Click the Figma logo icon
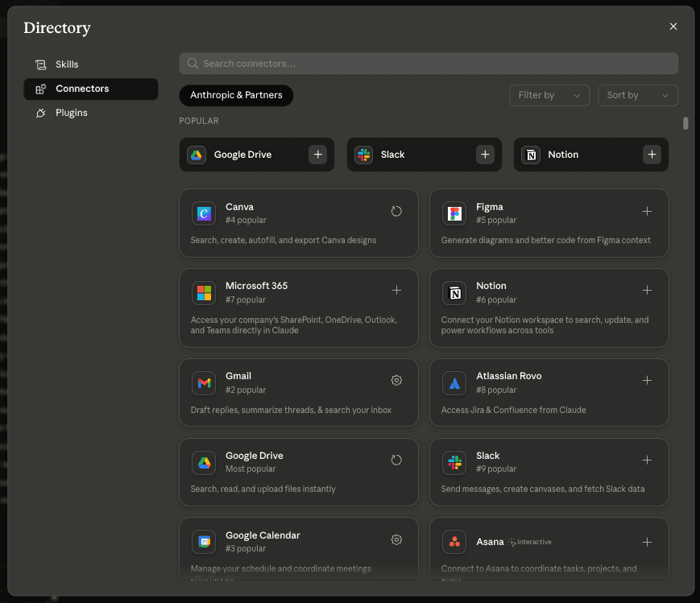 coord(454,213)
